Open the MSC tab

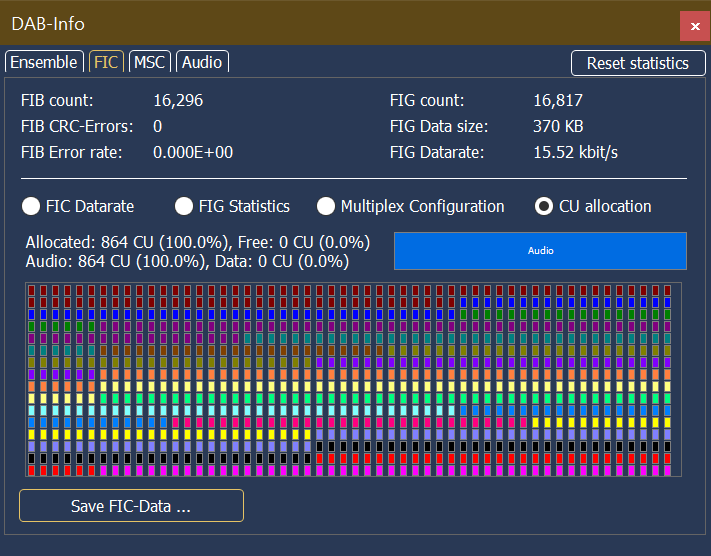(149, 62)
